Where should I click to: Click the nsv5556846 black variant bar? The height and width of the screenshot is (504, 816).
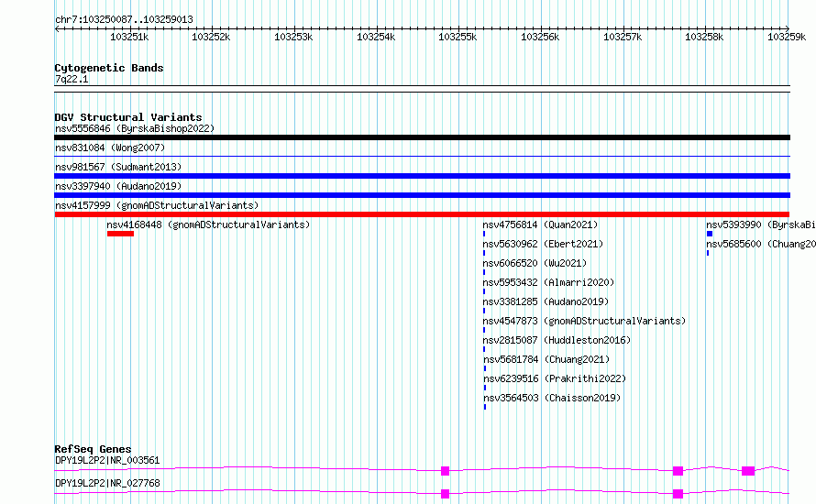pyautogui.click(x=422, y=137)
